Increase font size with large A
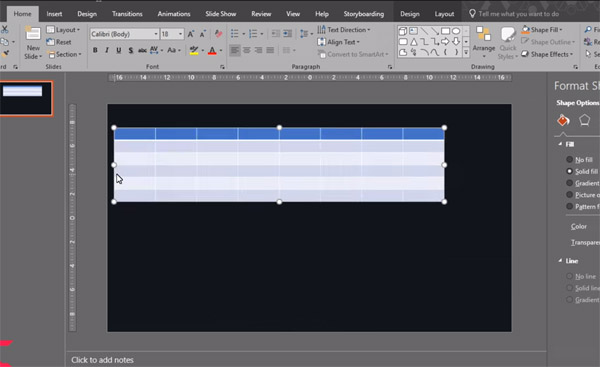 pyautogui.click(x=191, y=34)
